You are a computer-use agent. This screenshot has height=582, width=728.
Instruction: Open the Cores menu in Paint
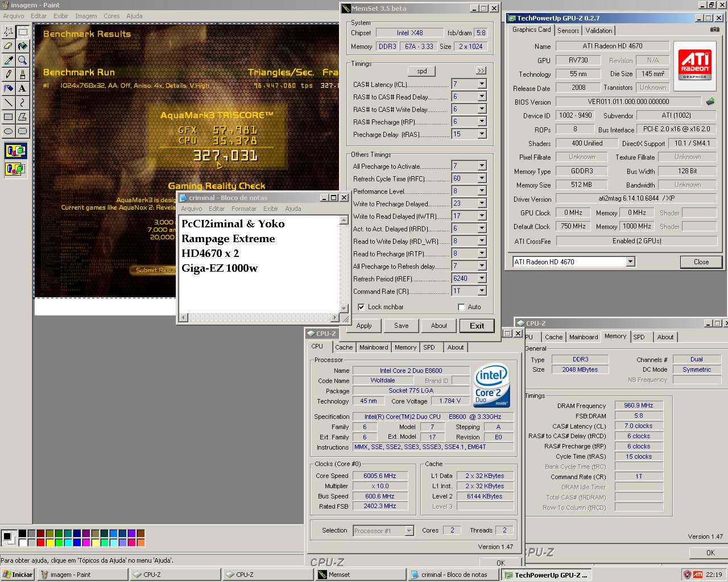click(x=111, y=16)
